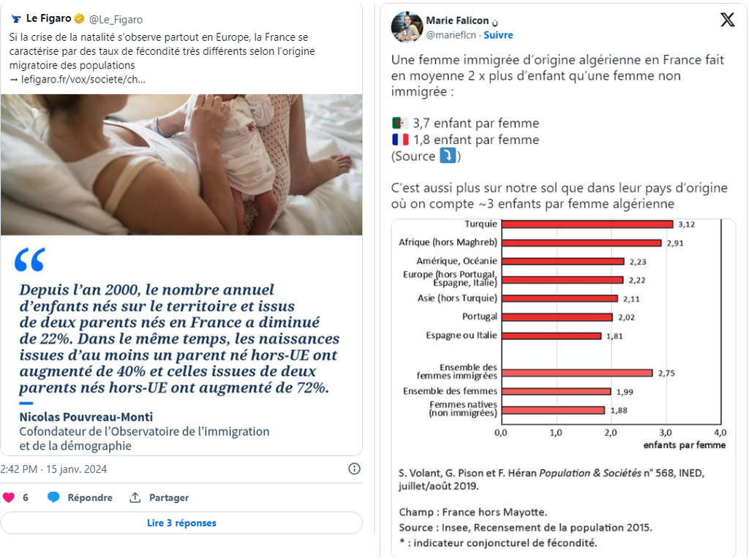749x560 pixels.
Task: Open the mother and baby photo
Action: click(181, 164)
